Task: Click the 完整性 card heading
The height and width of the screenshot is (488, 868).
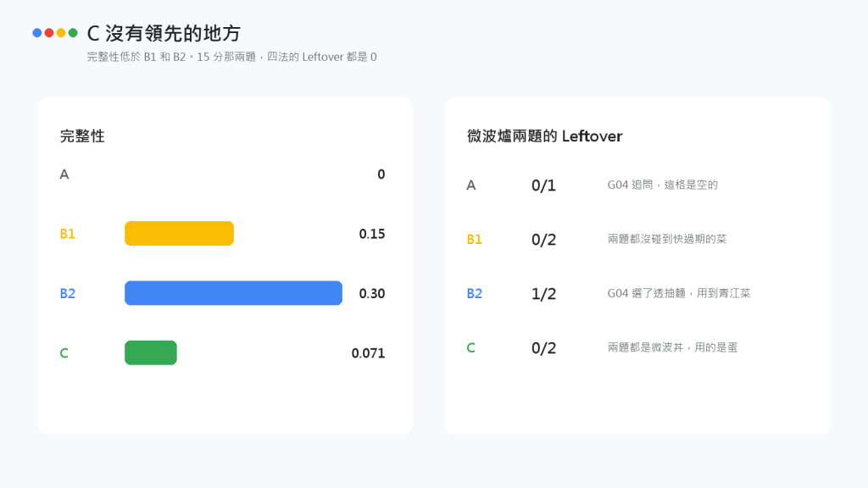Action: point(82,136)
